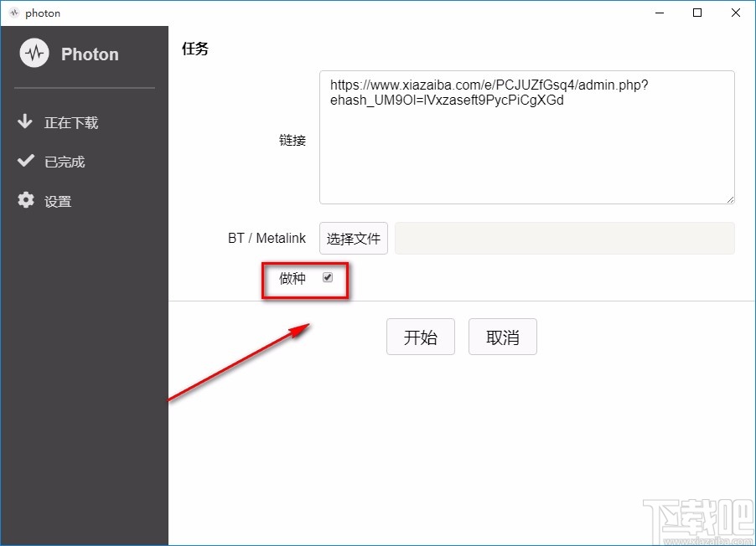Viewport: 756px width, 546px height.
Task: Minimize the photon window
Action: tap(659, 13)
